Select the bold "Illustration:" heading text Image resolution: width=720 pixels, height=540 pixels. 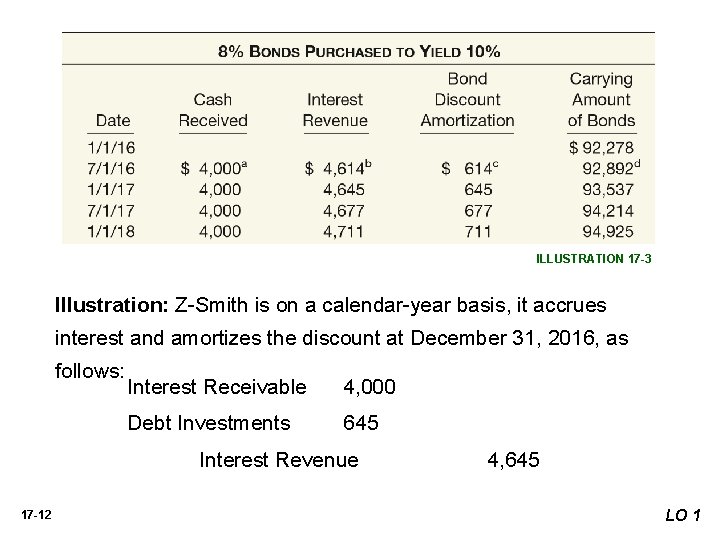[113, 303]
